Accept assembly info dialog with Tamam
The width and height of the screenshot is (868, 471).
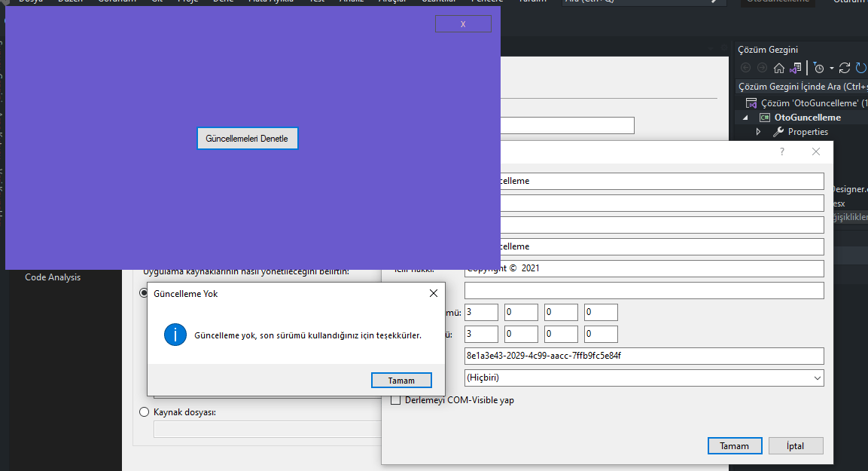tap(735, 445)
